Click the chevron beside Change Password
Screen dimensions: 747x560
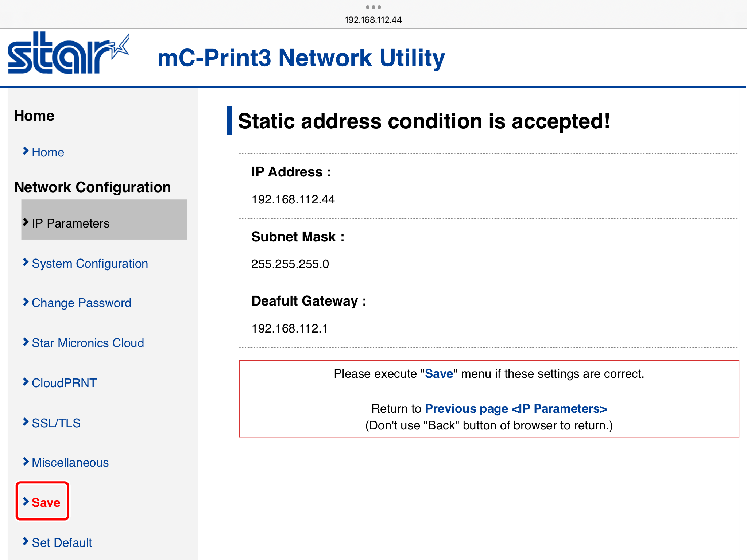(26, 302)
